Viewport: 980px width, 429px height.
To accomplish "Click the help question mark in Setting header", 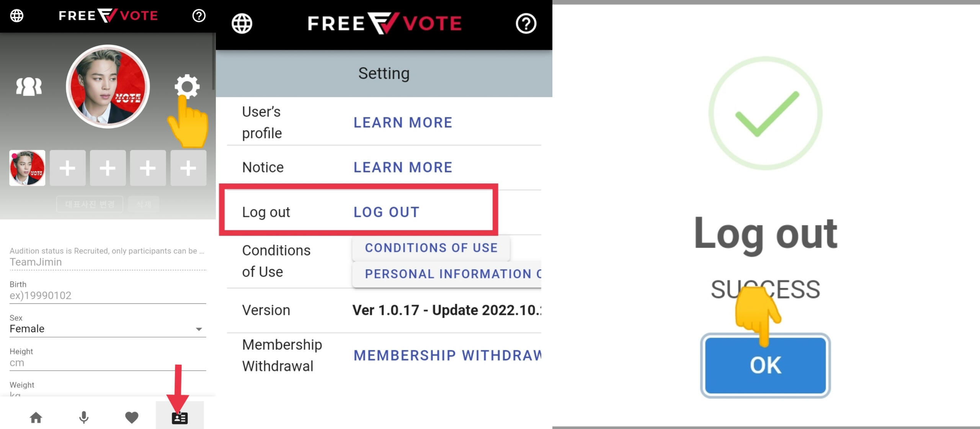I will 526,24.
